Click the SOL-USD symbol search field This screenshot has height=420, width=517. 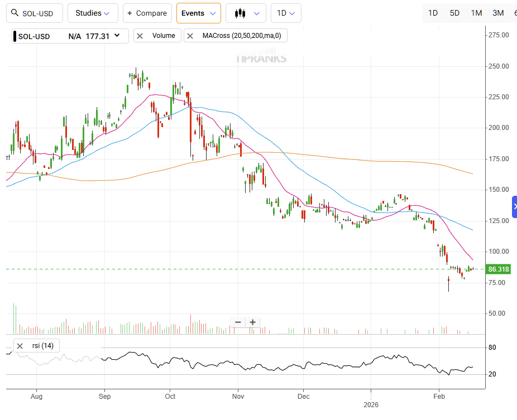click(39, 13)
